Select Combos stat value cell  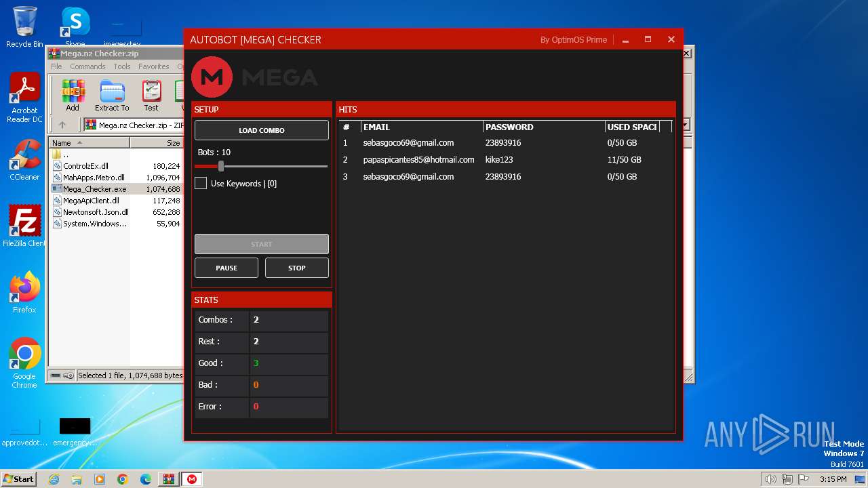pyautogui.click(x=290, y=320)
